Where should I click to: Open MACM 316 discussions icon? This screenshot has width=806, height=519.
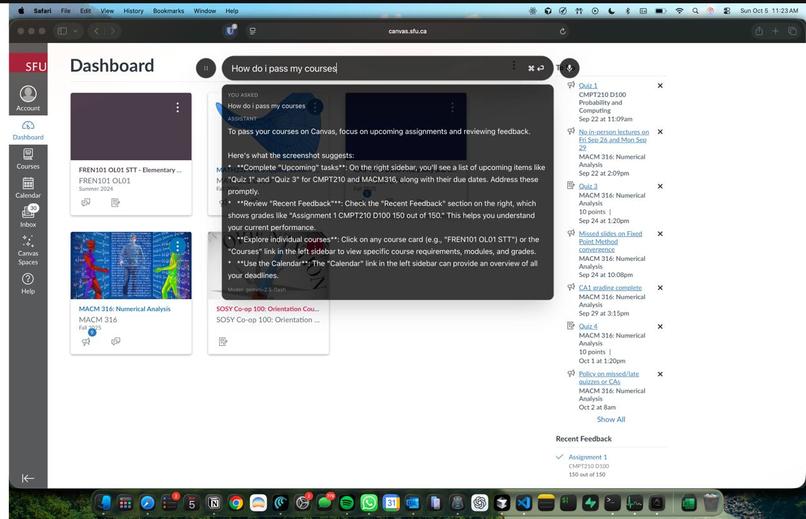point(115,341)
